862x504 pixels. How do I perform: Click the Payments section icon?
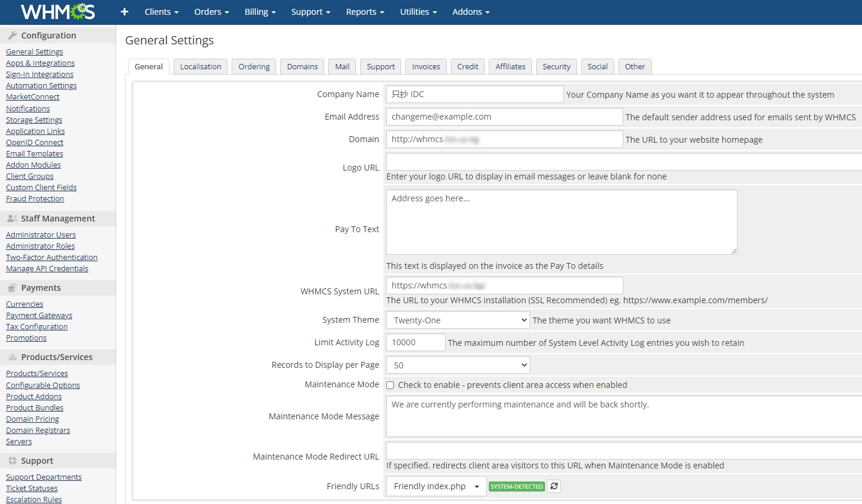coord(12,288)
